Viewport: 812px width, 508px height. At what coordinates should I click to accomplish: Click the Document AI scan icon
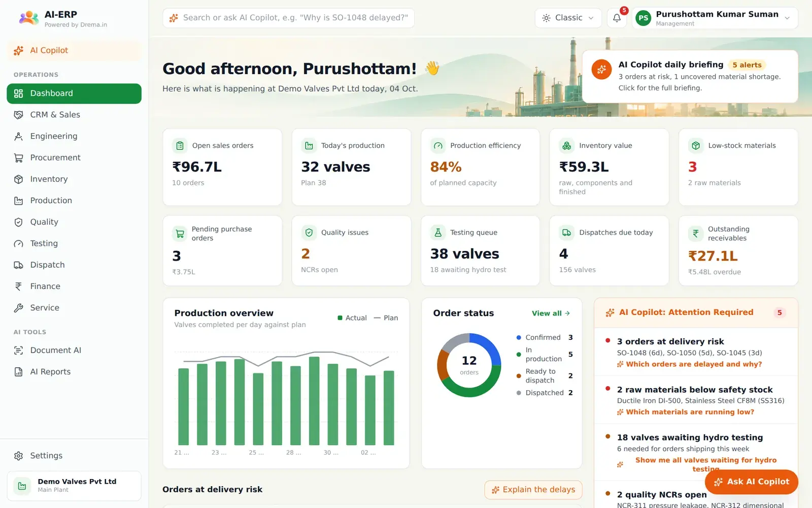[19, 351]
